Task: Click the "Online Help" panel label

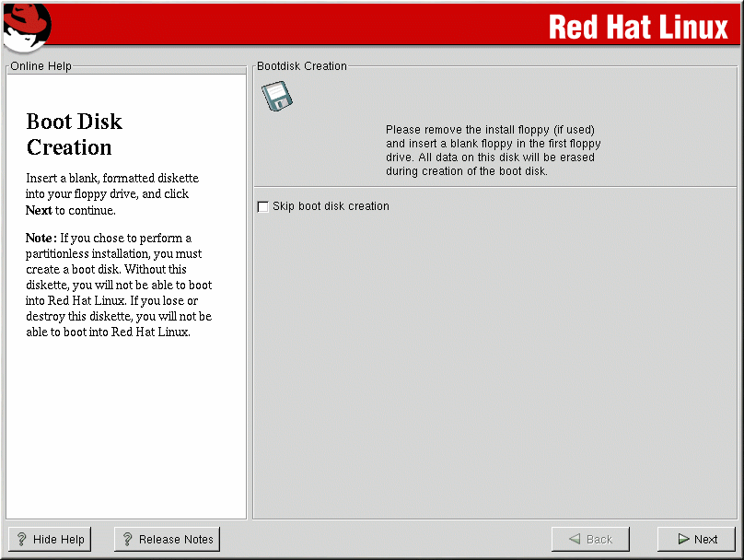Action: [x=41, y=66]
